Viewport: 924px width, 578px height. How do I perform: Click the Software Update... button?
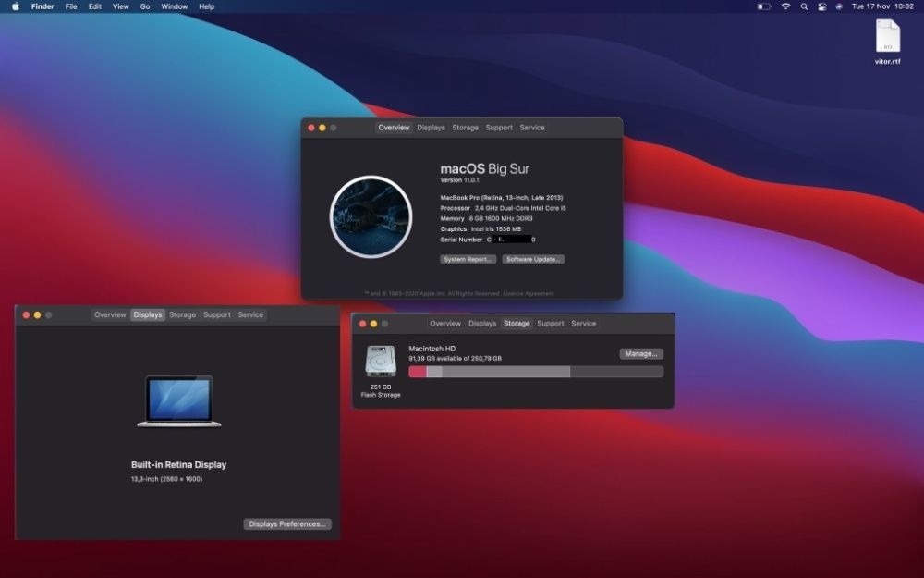(x=533, y=260)
